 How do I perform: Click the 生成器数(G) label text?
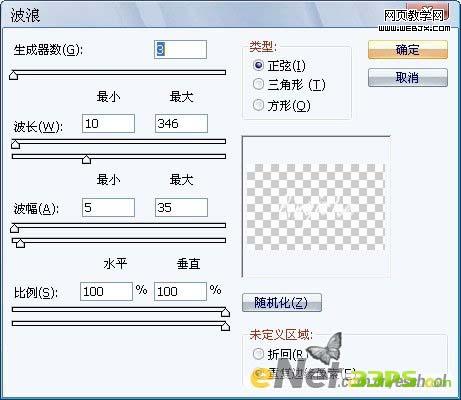(x=48, y=50)
